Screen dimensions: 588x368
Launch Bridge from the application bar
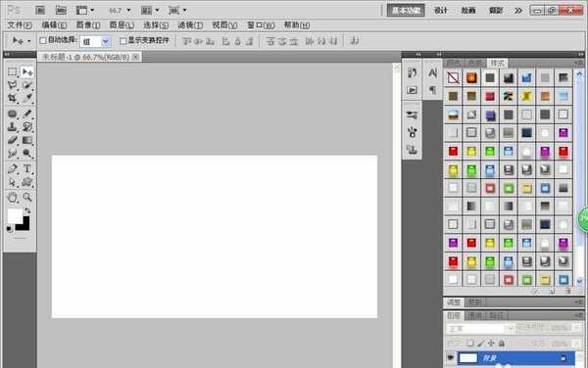40,10
